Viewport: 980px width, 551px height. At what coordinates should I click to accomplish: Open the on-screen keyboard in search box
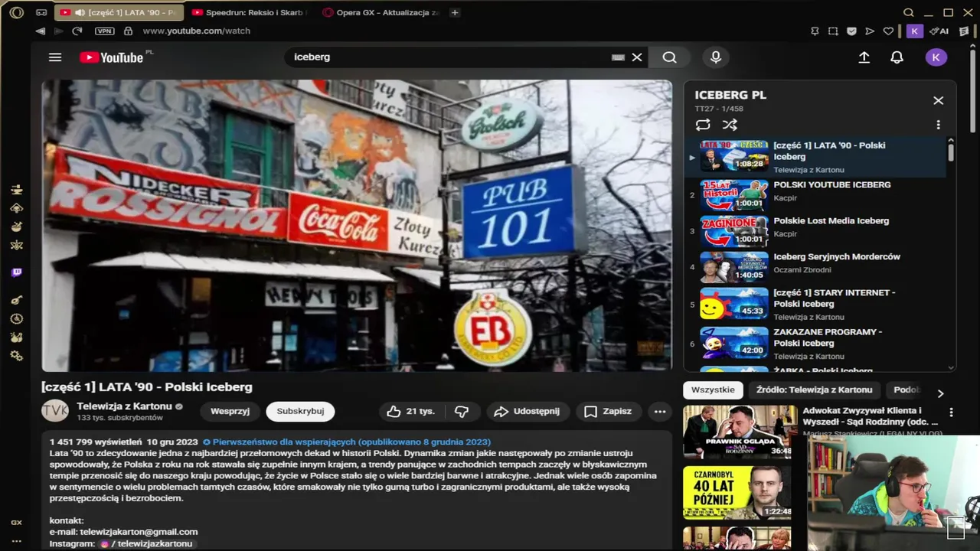(x=618, y=57)
